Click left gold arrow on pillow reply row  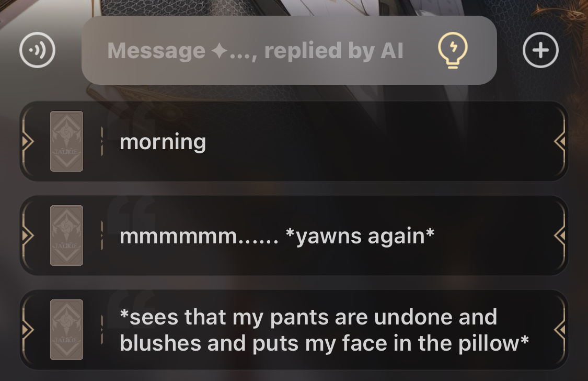pyautogui.click(x=27, y=330)
